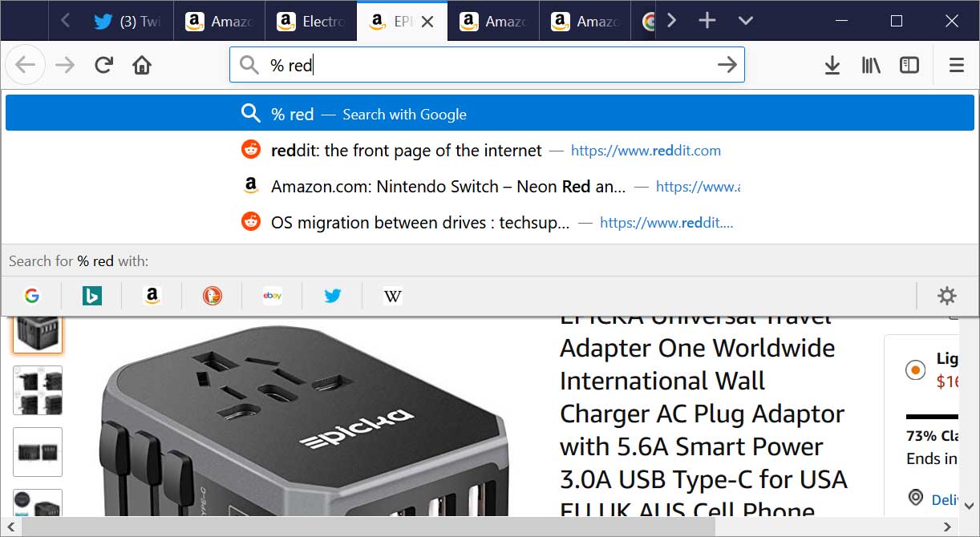Search with Amazon one-off engine icon
This screenshot has width=980, height=537.
[152, 296]
